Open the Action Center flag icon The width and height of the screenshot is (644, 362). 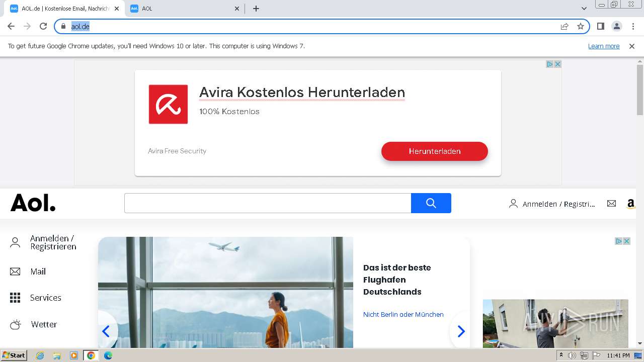[x=595, y=355]
